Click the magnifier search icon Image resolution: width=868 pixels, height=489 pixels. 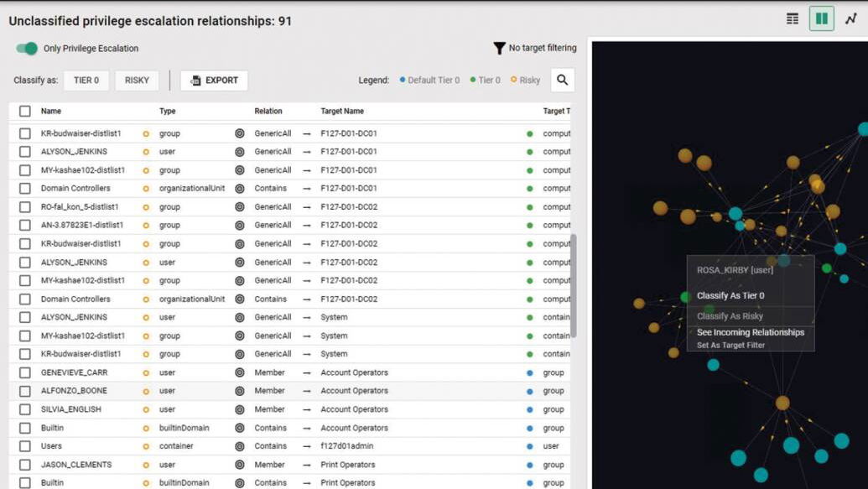click(x=563, y=81)
